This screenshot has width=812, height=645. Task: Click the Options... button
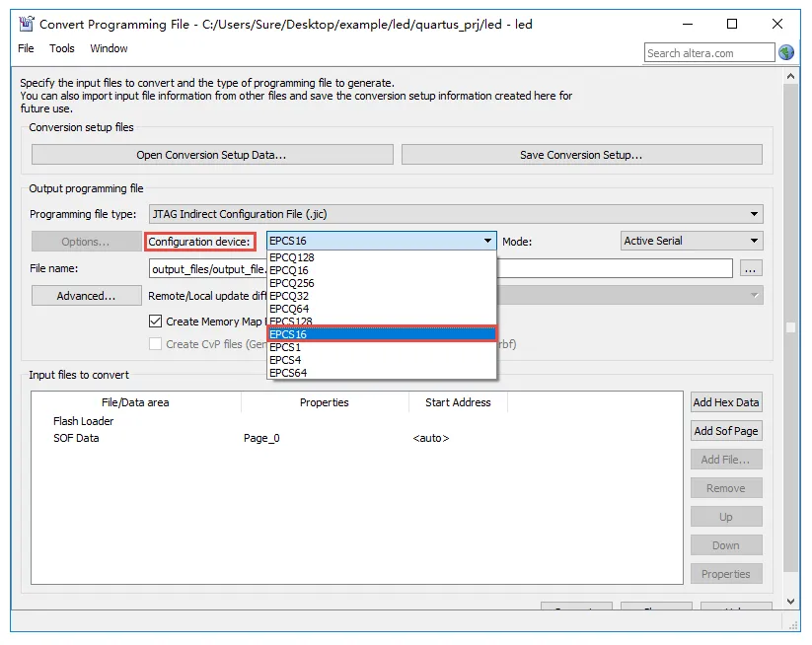click(87, 242)
